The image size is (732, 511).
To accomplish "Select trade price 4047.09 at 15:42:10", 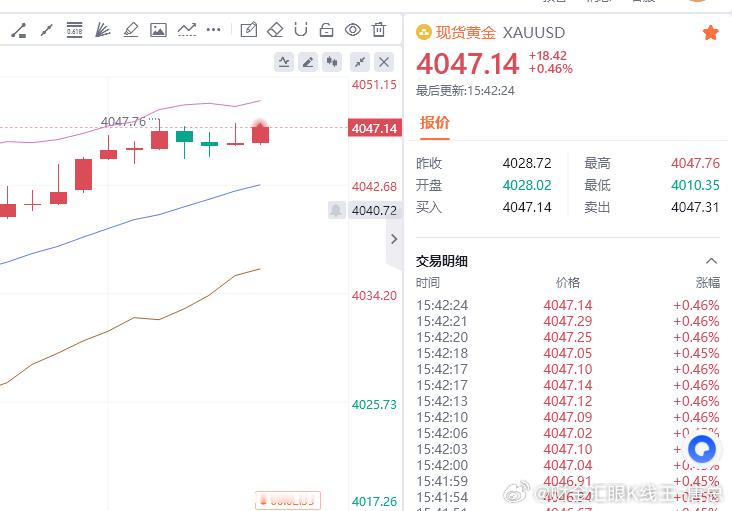I will [x=568, y=417].
